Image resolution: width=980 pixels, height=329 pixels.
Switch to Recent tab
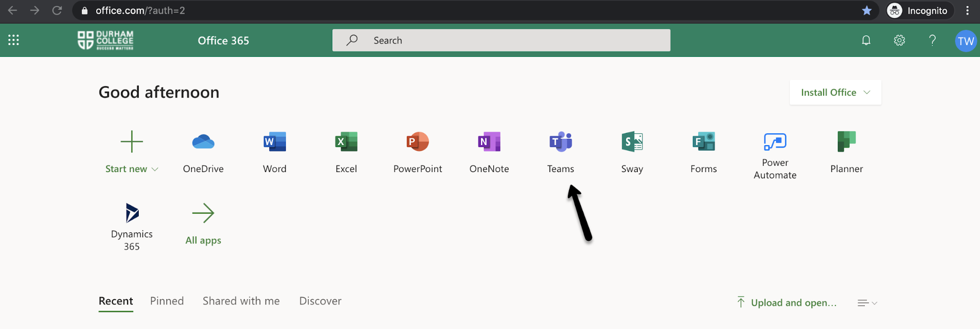point(116,301)
